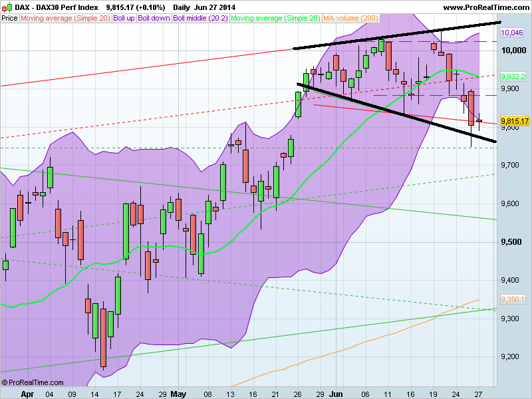The height and width of the screenshot is (399, 532).
Task: Click the 9,300 price axis label
Action: pyautogui.click(x=510, y=319)
